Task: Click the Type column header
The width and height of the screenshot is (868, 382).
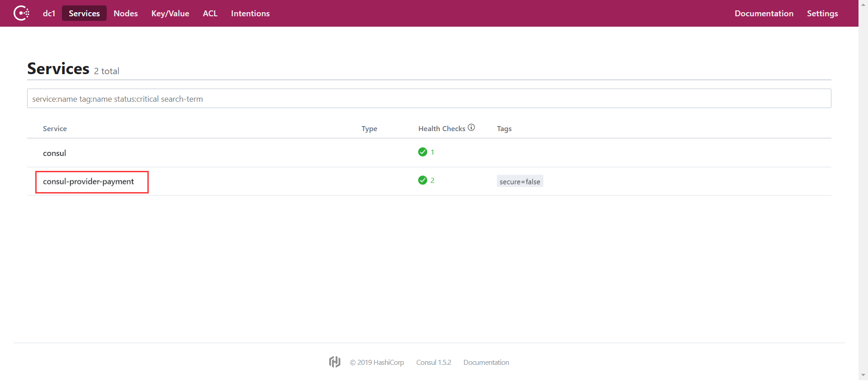Action: 369,129
